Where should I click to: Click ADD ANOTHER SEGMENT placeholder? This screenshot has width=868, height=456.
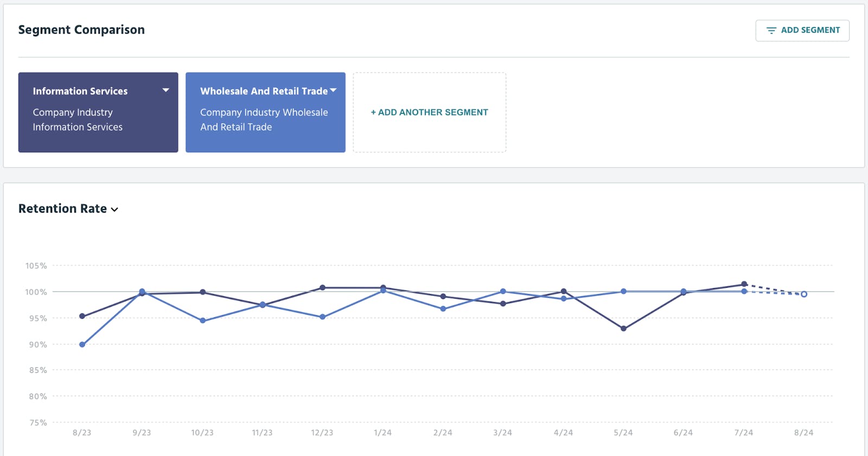(429, 112)
